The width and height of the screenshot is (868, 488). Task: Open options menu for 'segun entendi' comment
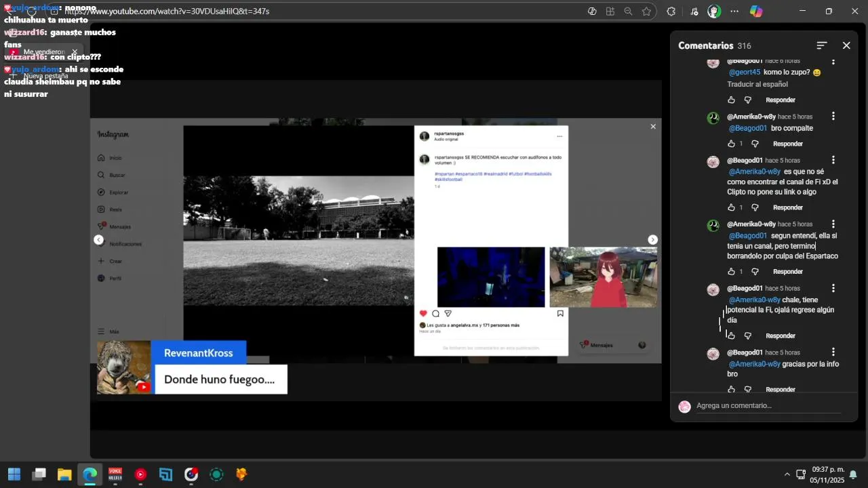pyautogui.click(x=833, y=224)
